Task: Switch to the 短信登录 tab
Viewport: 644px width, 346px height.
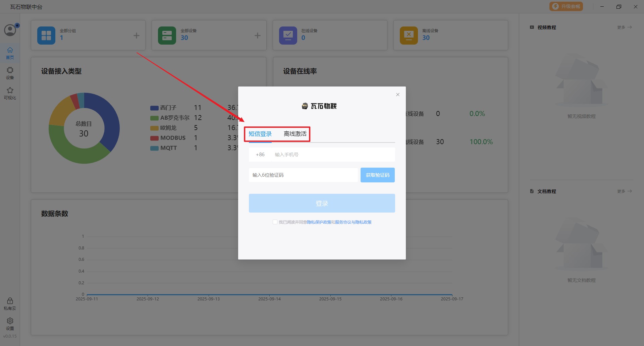Action: [260, 134]
